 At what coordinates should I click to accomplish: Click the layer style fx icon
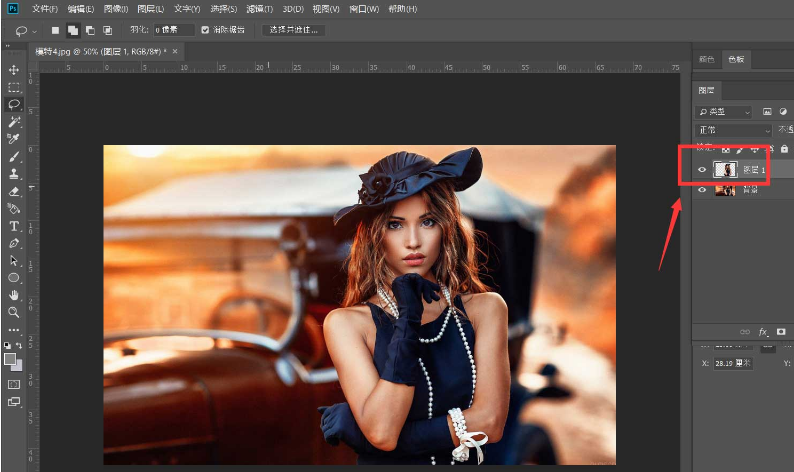763,331
